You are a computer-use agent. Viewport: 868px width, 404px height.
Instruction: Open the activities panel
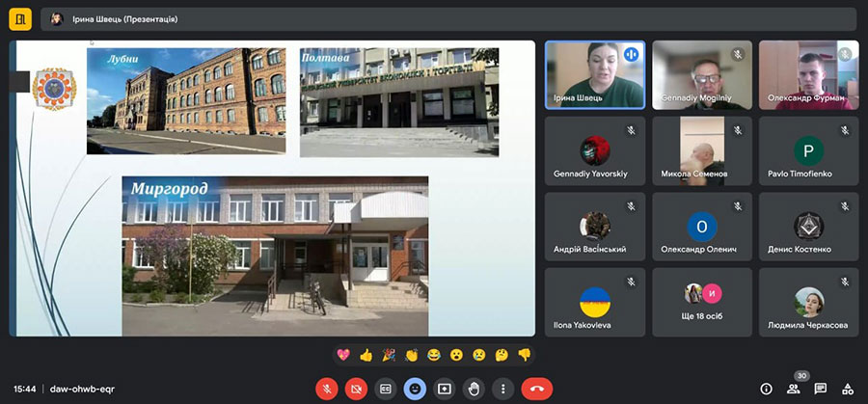(x=847, y=389)
